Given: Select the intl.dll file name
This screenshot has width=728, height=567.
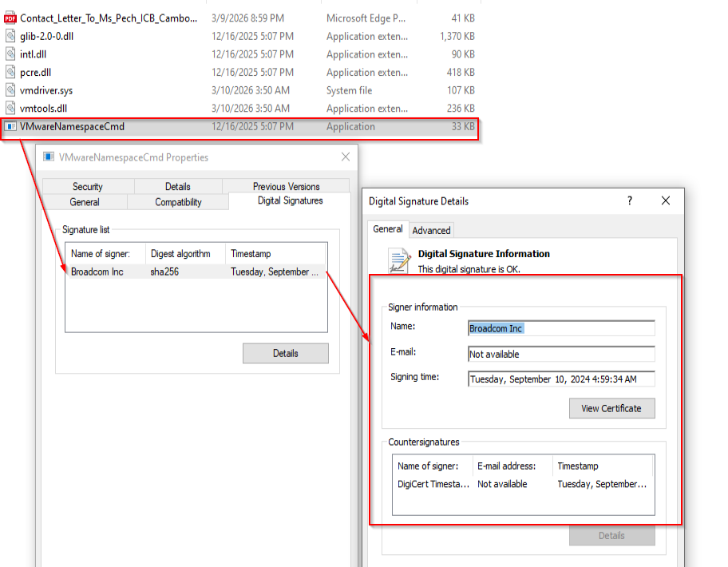Looking at the screenshot, I should 33,54.
